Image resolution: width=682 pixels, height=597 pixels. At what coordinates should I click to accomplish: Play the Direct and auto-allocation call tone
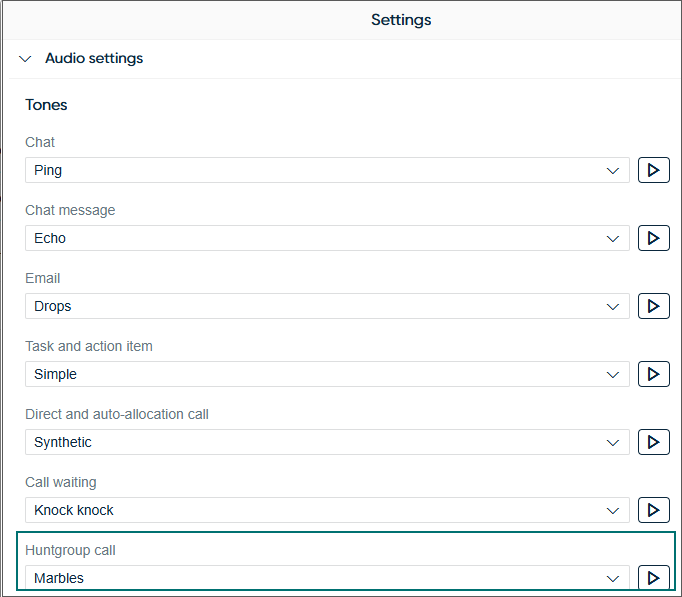click(653, 442)
